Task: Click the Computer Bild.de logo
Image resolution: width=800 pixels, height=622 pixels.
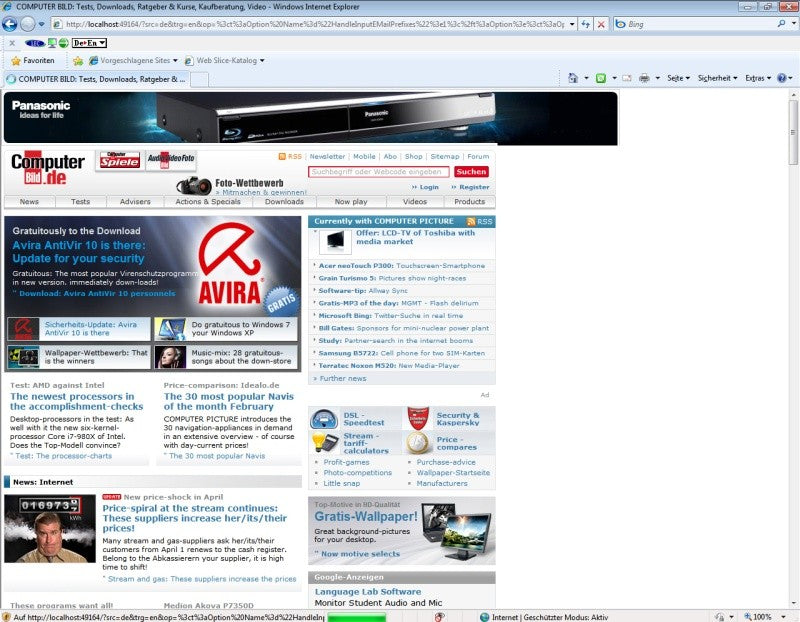Action: pyautogui.click(x=47, y=168)
